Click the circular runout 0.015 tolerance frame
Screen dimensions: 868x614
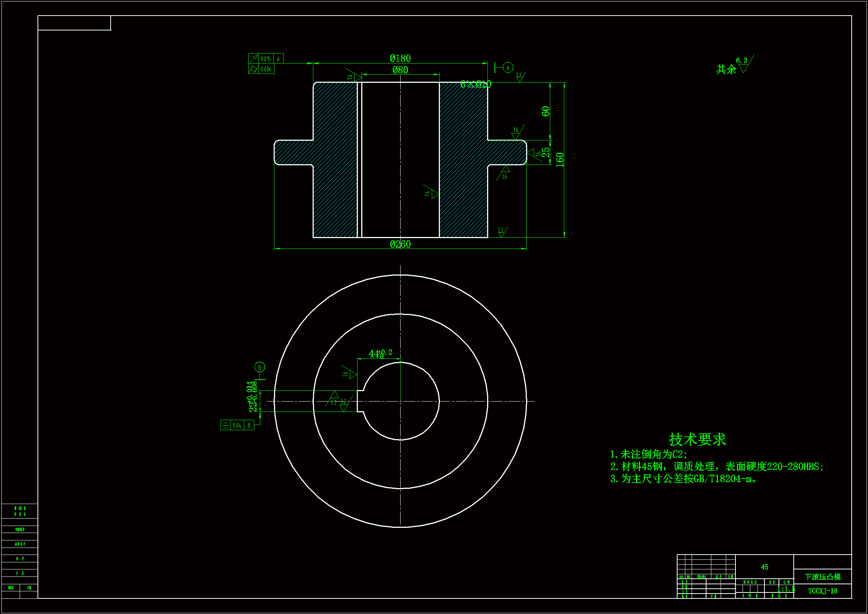(x=266, y=59)
